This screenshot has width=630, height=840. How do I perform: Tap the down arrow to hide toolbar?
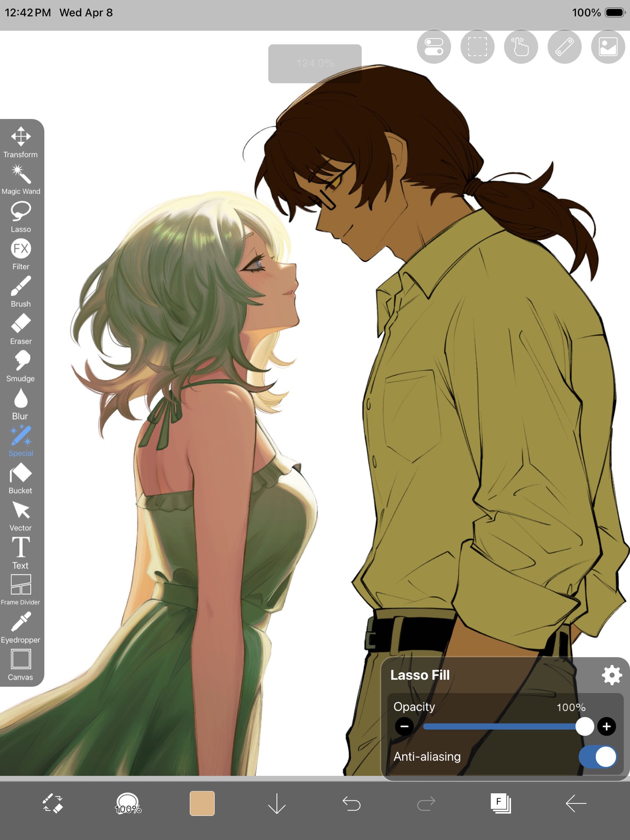[x=277, y=803]
